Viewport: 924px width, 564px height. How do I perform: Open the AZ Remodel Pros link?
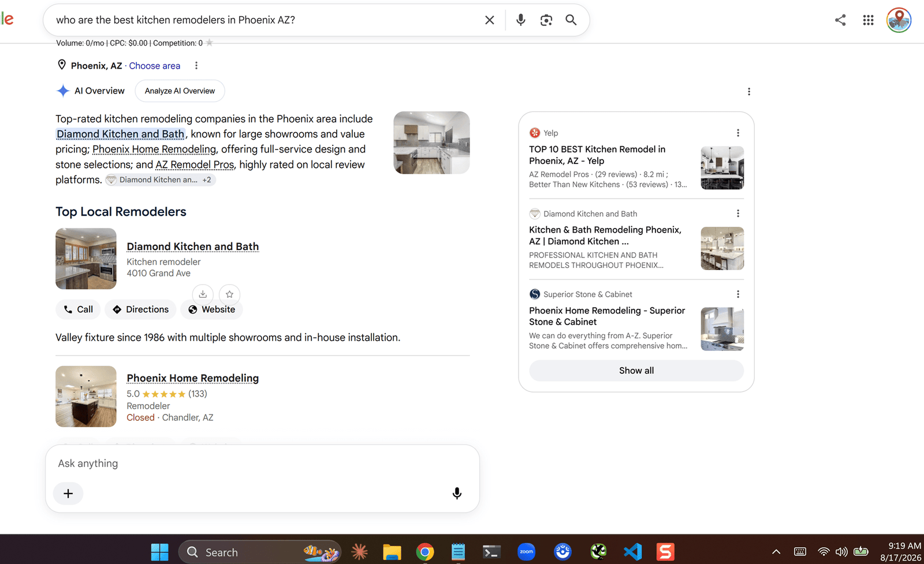point(195,165)
